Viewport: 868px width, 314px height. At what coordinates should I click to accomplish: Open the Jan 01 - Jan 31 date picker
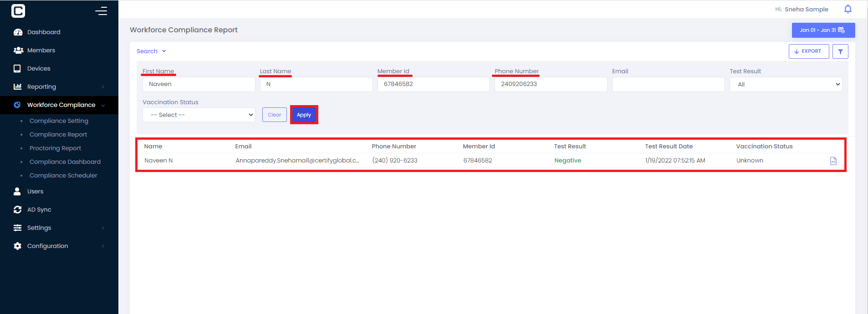tap(823, 30)
